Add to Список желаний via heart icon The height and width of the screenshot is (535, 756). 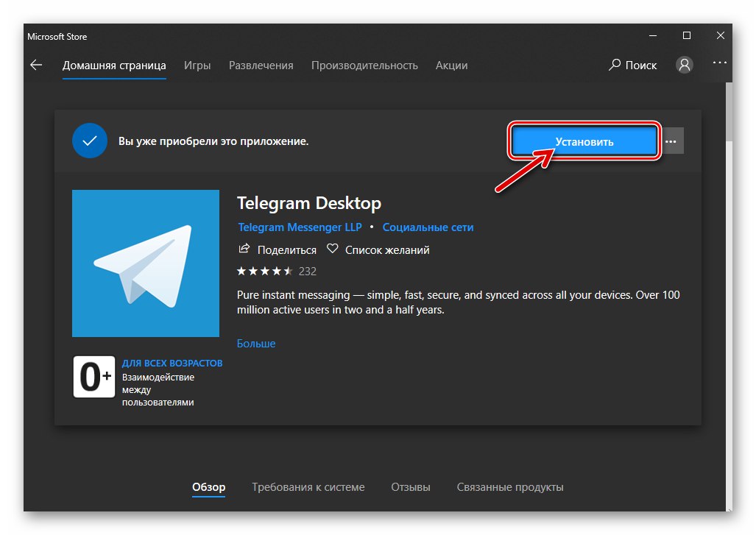[332, 249]
